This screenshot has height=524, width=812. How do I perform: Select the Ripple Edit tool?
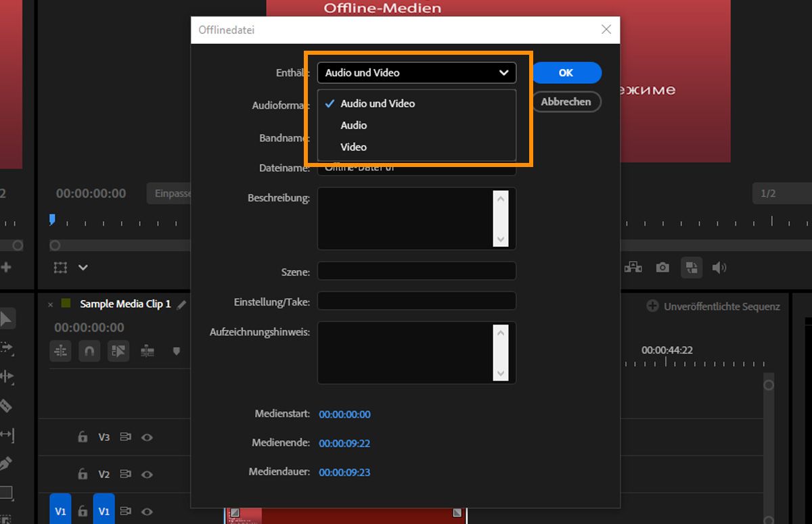click(x=6, y=377)
